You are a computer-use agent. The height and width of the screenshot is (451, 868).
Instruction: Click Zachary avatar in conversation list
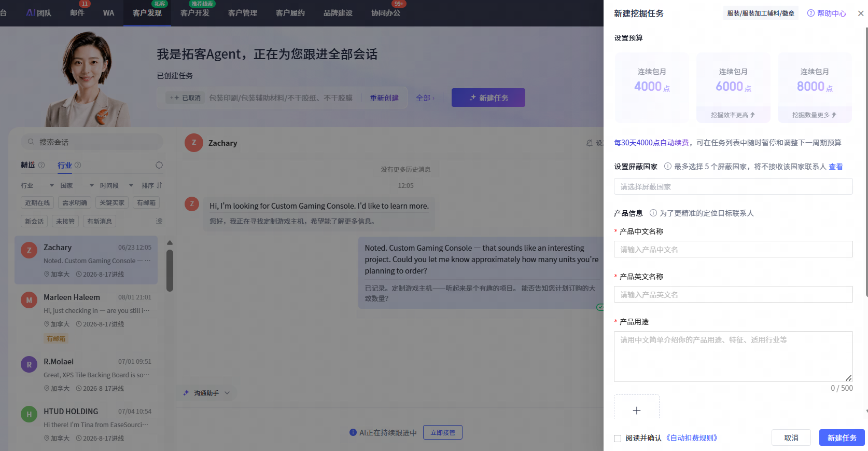tap(29, 250)
